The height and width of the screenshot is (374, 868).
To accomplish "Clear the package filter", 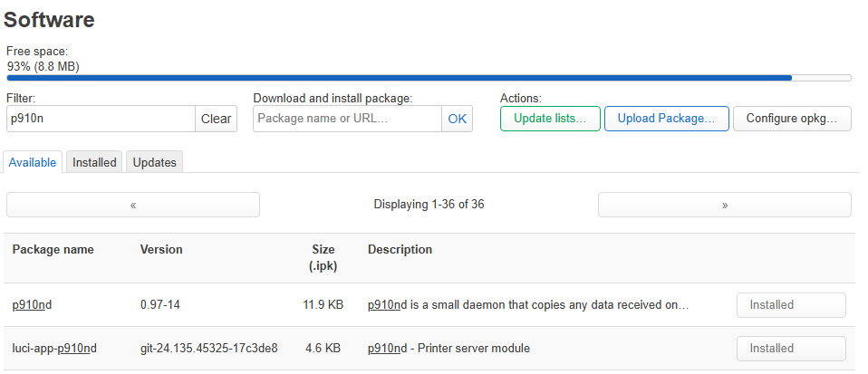I will (x=216, y=119).
